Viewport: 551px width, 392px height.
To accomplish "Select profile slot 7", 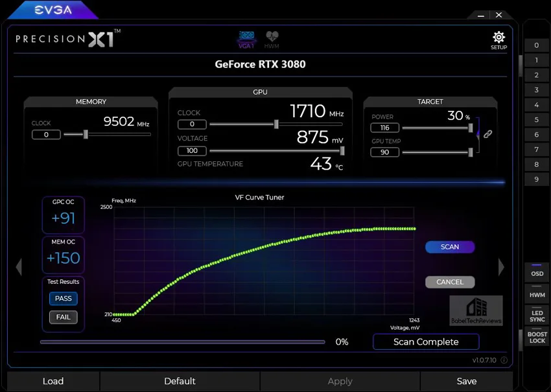I will (x=536, y=150).
